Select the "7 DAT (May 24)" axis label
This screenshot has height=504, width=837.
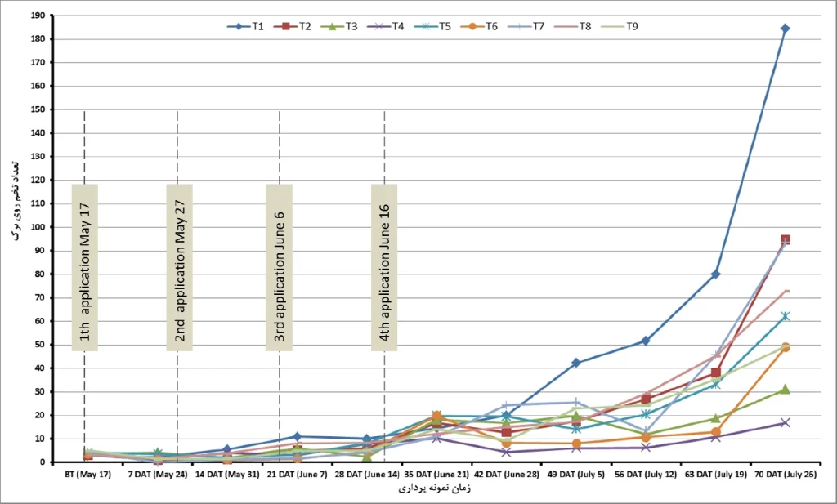158,474
